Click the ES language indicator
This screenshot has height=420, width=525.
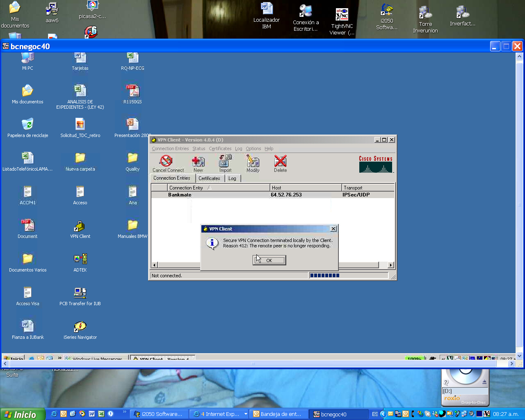click(375, 414)
